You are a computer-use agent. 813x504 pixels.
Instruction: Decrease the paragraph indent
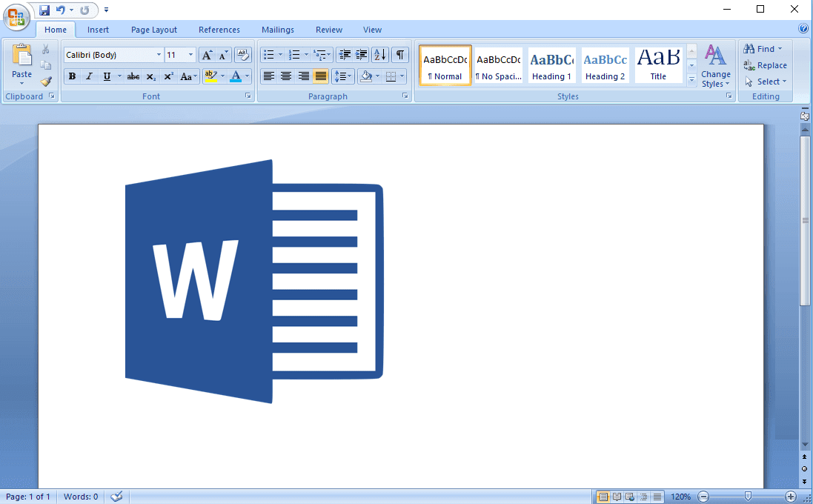coord(345,55)
